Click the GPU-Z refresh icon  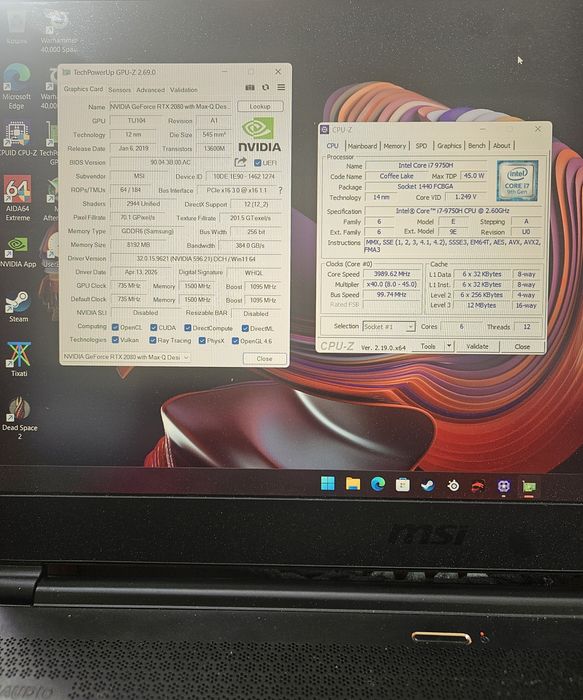tap(266, 87)
